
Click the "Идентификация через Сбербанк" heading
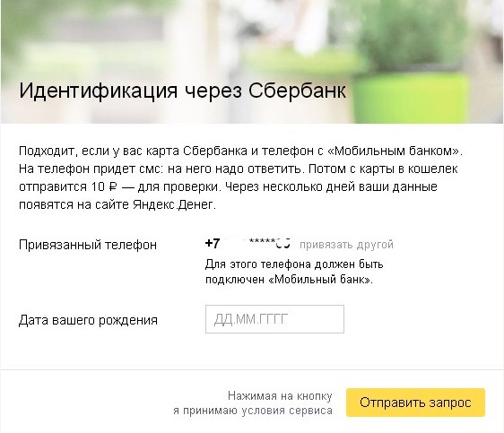(x=182, y=91)
